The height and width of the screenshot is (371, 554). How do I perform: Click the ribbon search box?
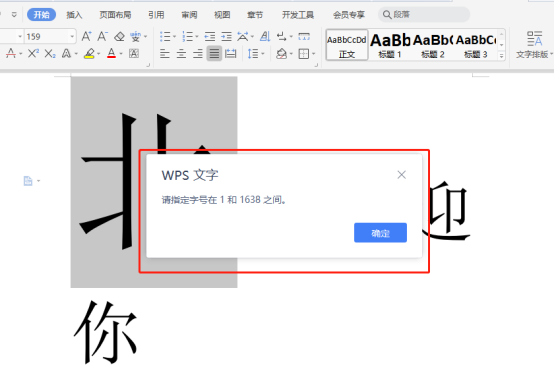click(x=424, y=14)
